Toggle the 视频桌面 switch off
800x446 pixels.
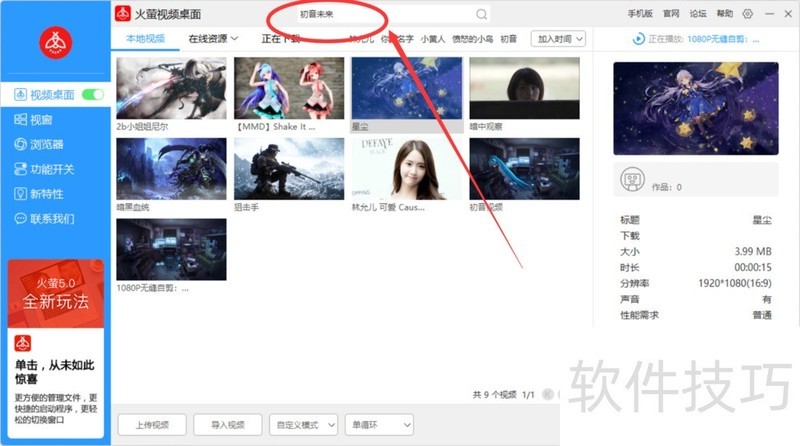93,94
